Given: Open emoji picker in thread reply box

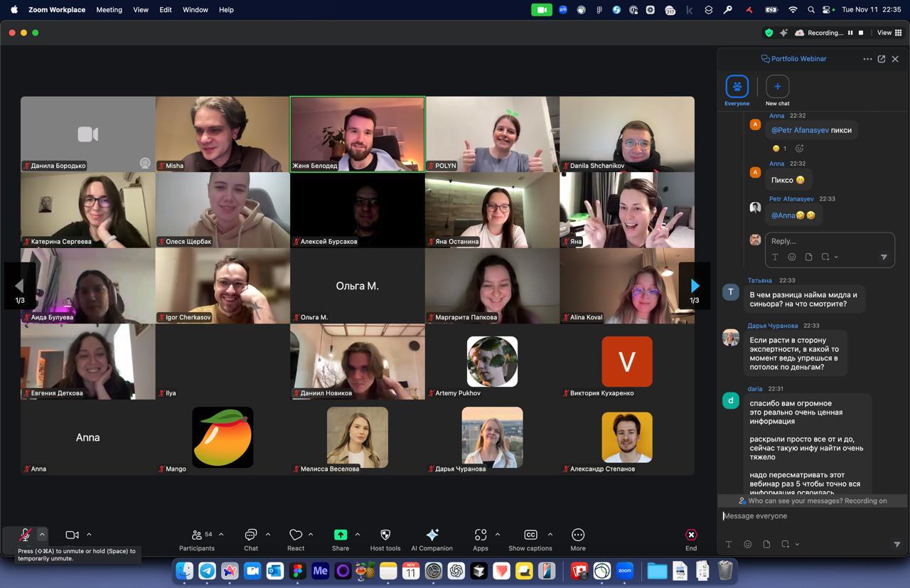Looking at the screenshot, I should 792,257.
